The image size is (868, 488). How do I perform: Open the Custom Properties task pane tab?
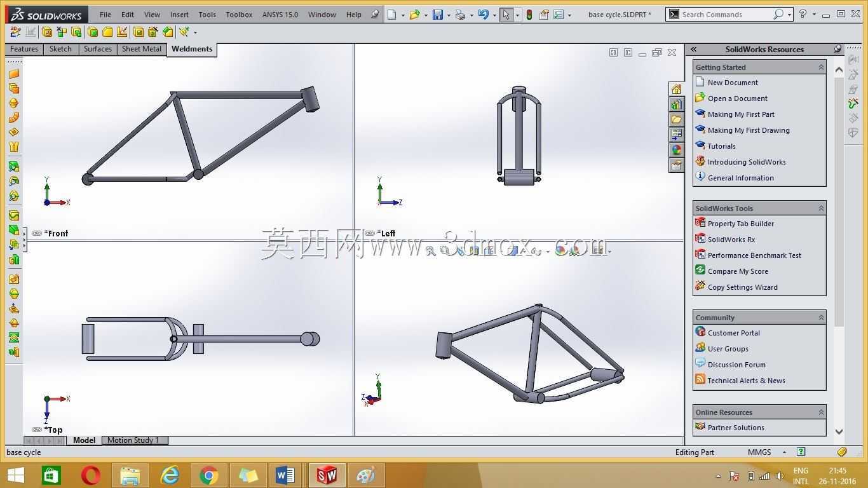click(676, 165)
